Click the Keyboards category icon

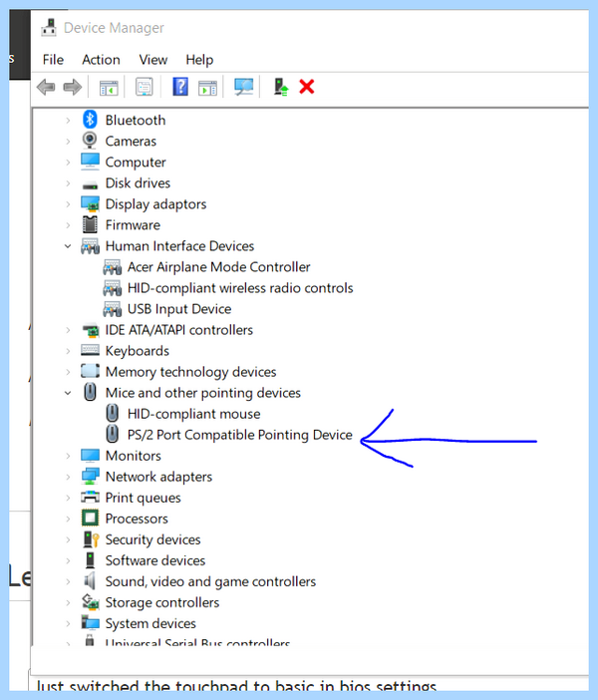point(90,350)
